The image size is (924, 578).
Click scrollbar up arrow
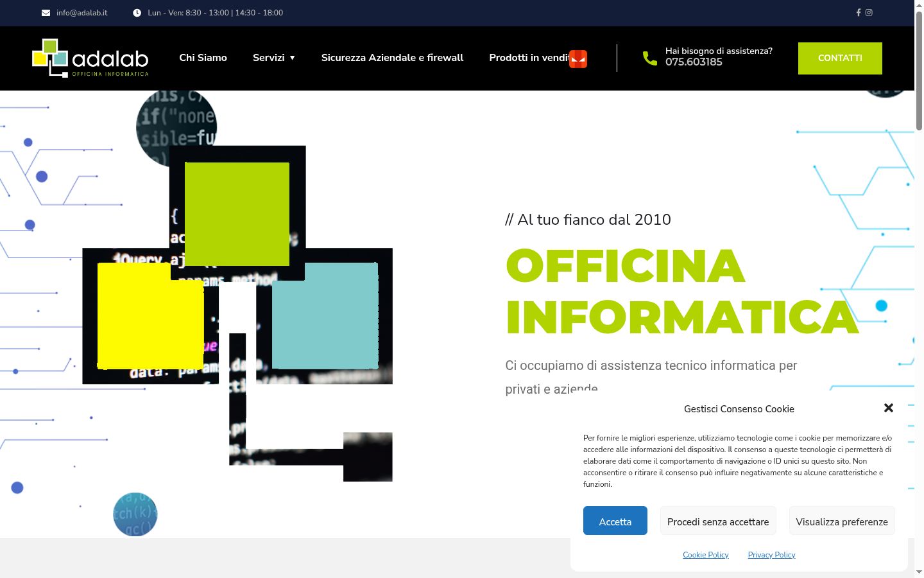(x=919, y=5)
